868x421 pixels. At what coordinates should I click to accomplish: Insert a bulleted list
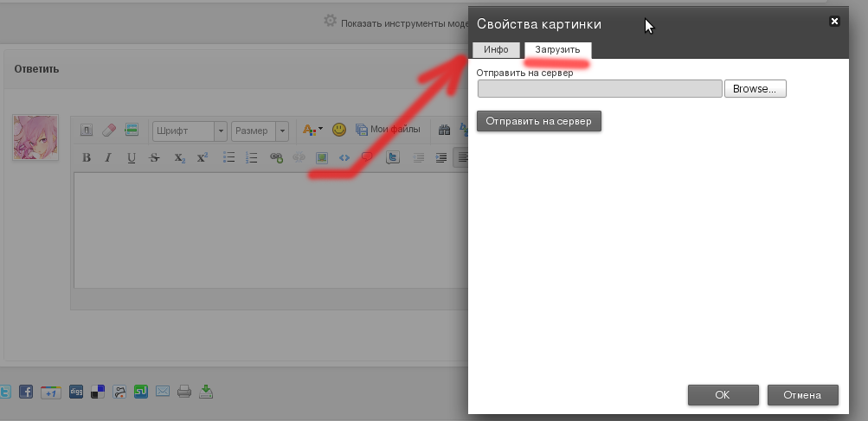(229, 157)
